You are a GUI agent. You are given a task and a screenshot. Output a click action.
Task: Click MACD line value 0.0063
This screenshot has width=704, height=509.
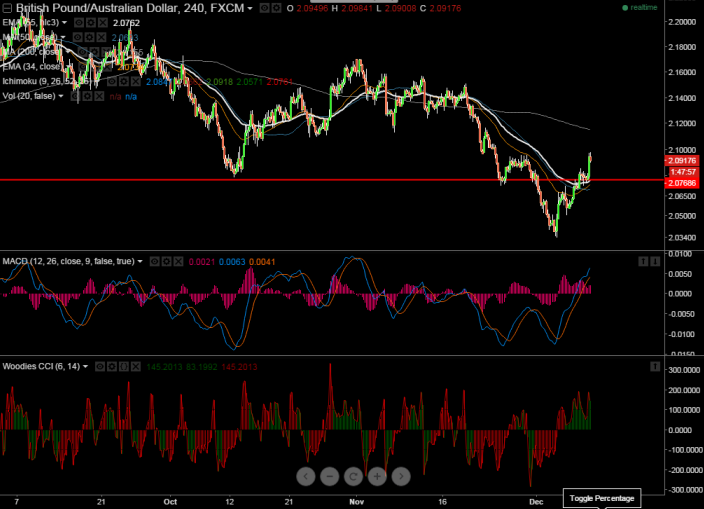pos(232,262)
